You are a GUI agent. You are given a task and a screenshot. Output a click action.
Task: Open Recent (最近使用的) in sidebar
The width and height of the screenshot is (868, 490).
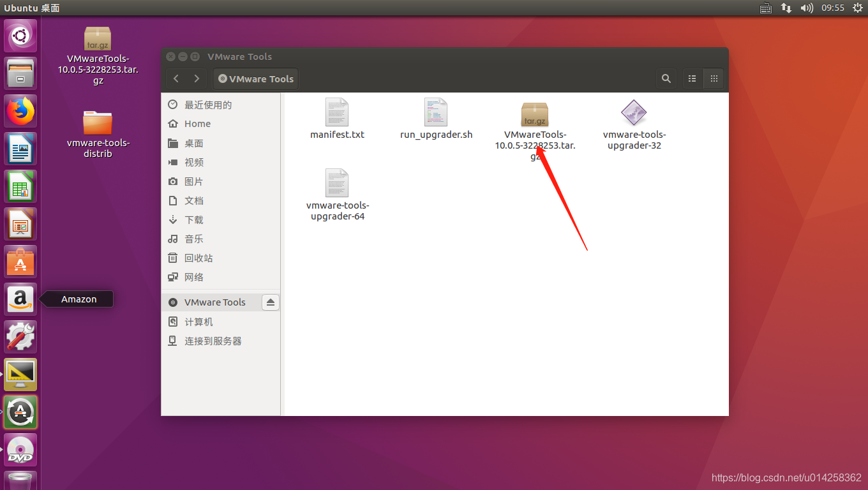coord(221,105)
